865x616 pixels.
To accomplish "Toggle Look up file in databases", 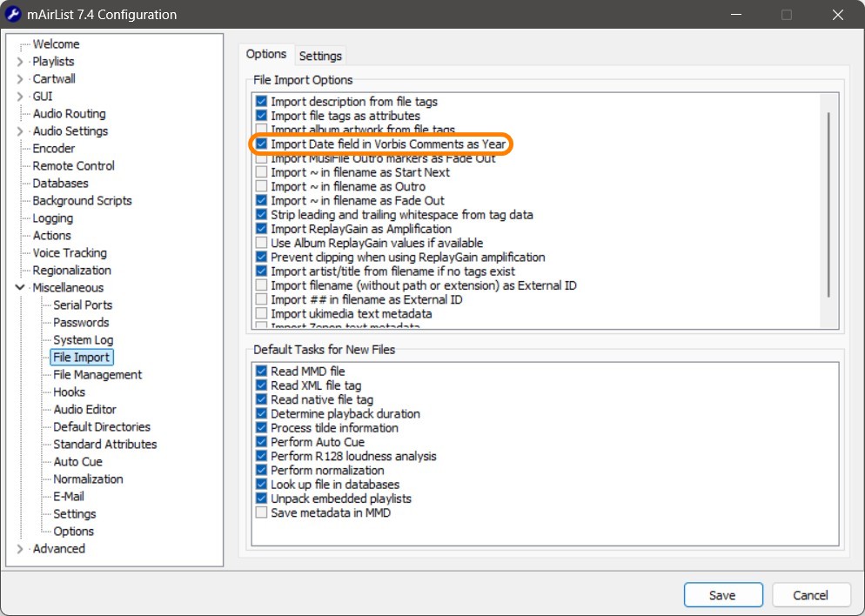I will pyautogui.click(x=261, y=485).
